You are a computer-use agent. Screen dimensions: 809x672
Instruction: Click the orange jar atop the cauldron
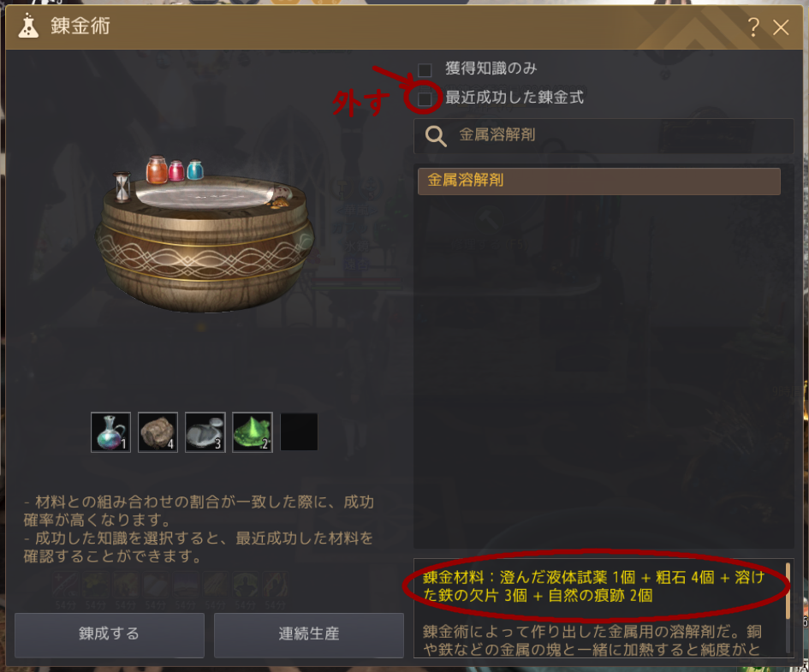click(157, 170)
